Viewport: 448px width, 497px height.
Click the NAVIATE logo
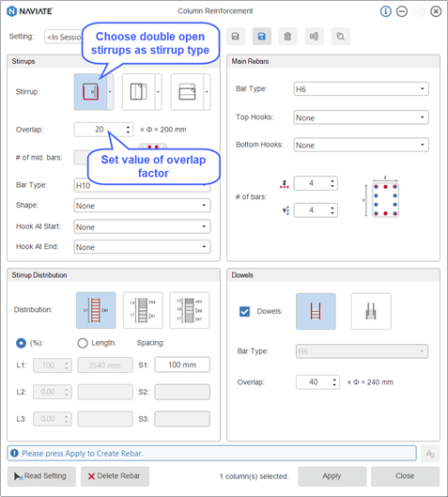pyautogui.click(x=29, y=11)
